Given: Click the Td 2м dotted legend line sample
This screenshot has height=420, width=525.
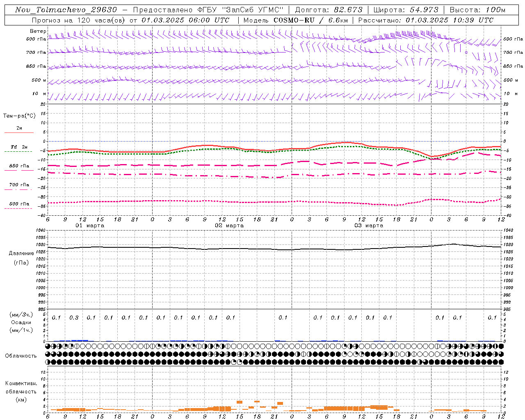Looking at the screenshot, I should [x=19, y=151].
